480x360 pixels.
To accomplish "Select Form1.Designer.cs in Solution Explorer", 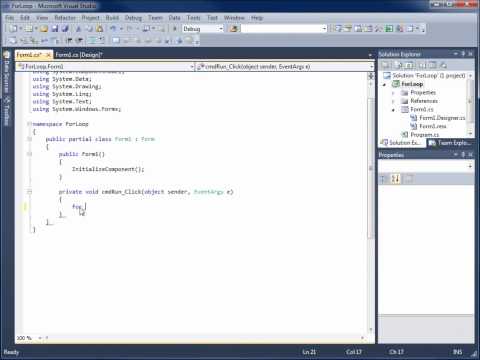I will click(442, 118).
